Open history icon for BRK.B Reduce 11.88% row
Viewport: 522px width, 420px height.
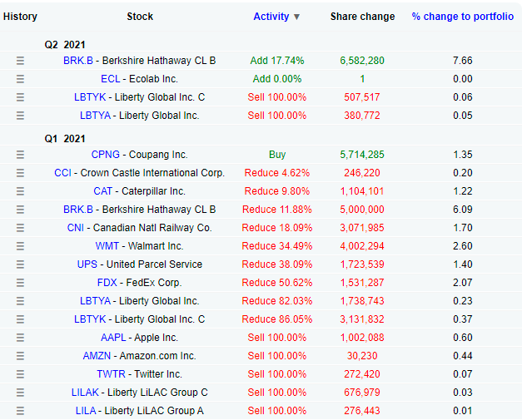(20, 210)
